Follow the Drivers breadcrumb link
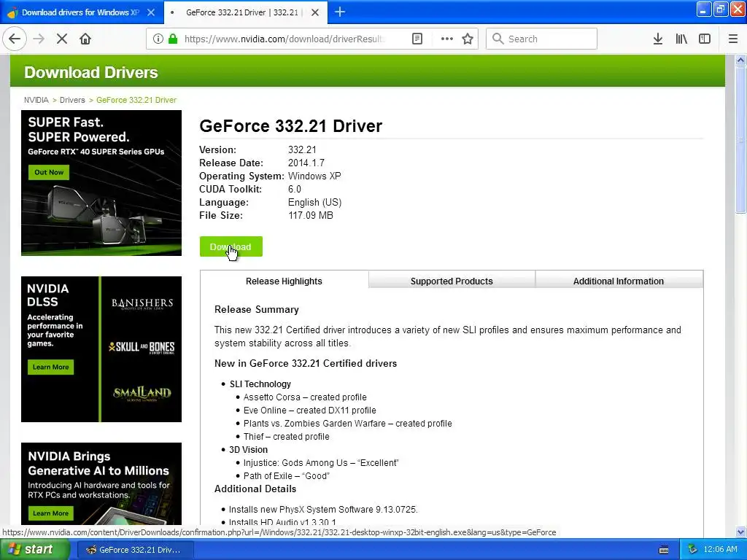747x560 pixels. click(72, 100)
